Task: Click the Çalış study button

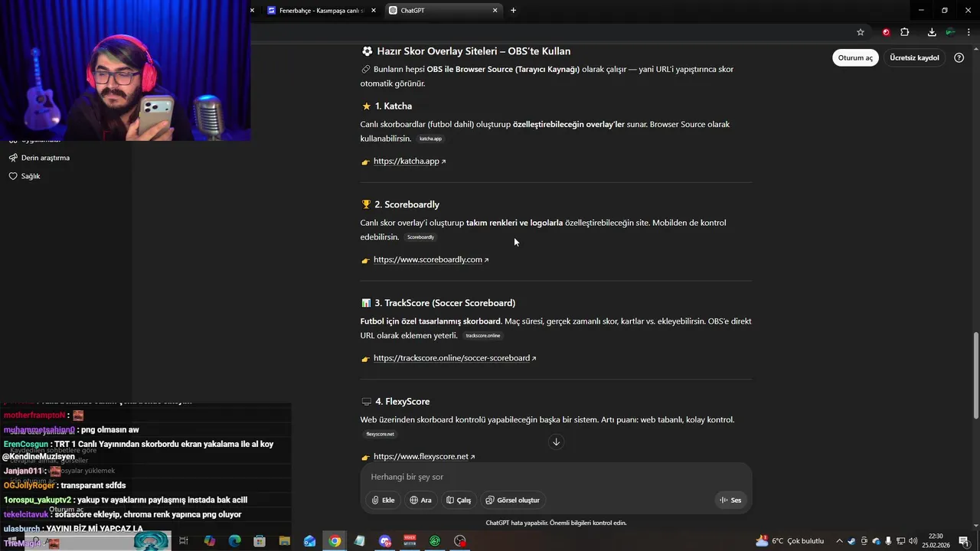Action: [459, 500]
